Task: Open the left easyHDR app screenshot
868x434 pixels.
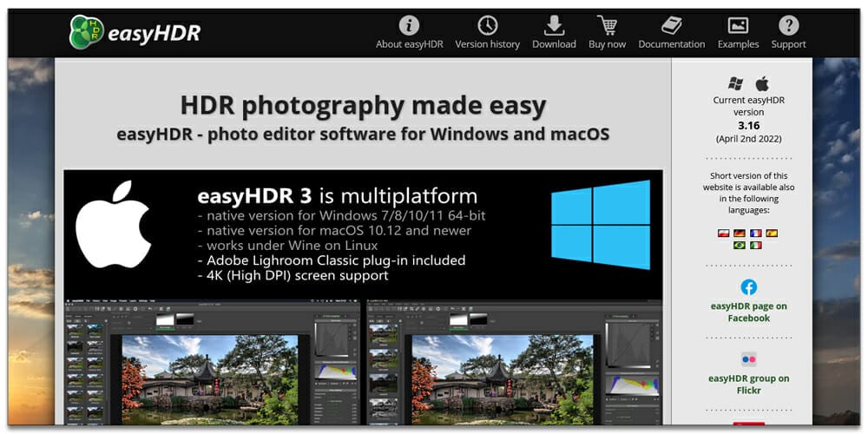Action: click(x=212, y=363)
